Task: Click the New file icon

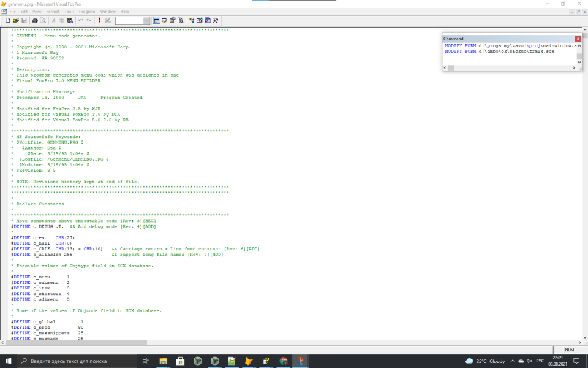Action: click(7, 20)
